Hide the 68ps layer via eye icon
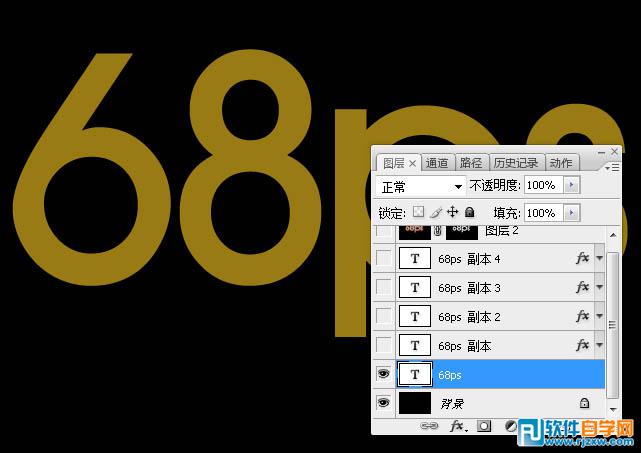641x453 pixels. click(x=383, y=374)
